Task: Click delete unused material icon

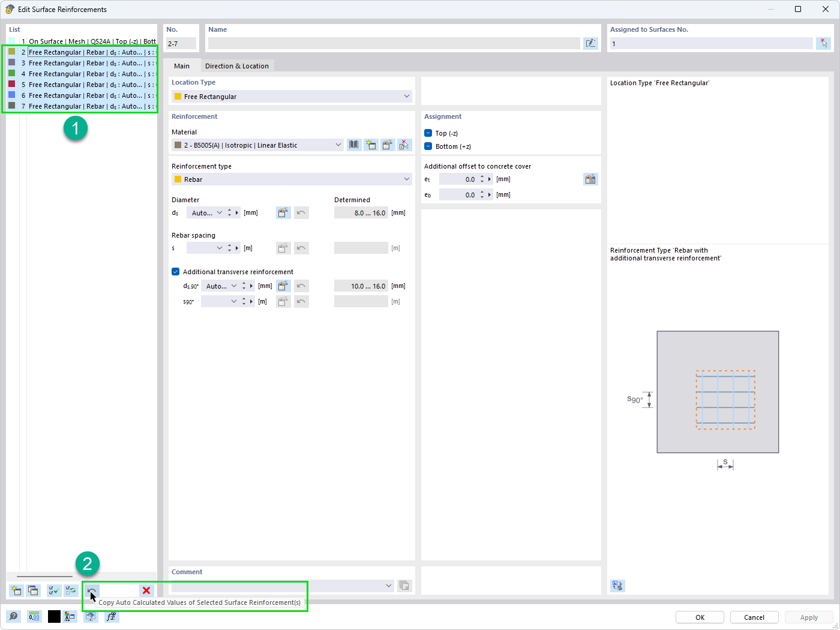Action: pyautogui.click(x=404, y=145)
